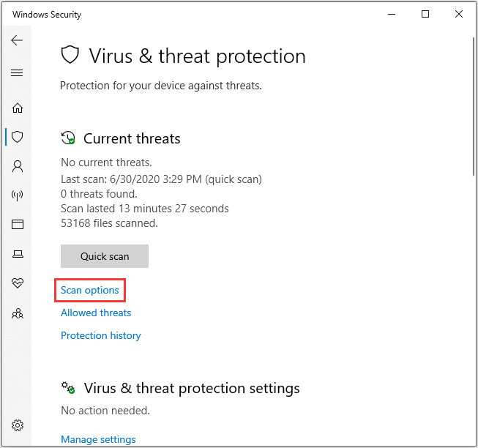Go back with the back arrow
The image size is (478, 448).
tap(17, 40)
